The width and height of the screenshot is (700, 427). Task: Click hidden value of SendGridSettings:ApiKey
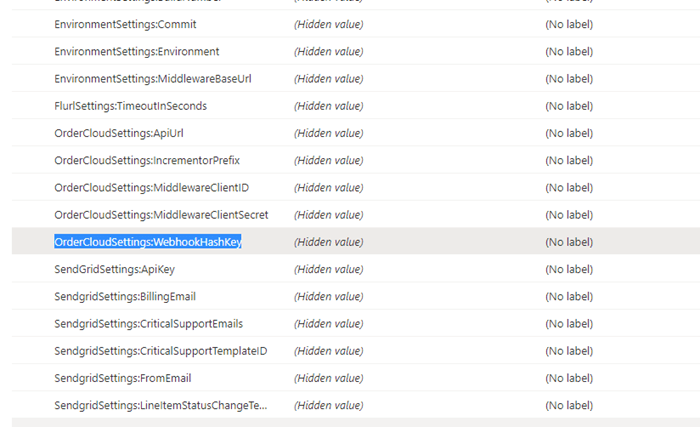329,269
